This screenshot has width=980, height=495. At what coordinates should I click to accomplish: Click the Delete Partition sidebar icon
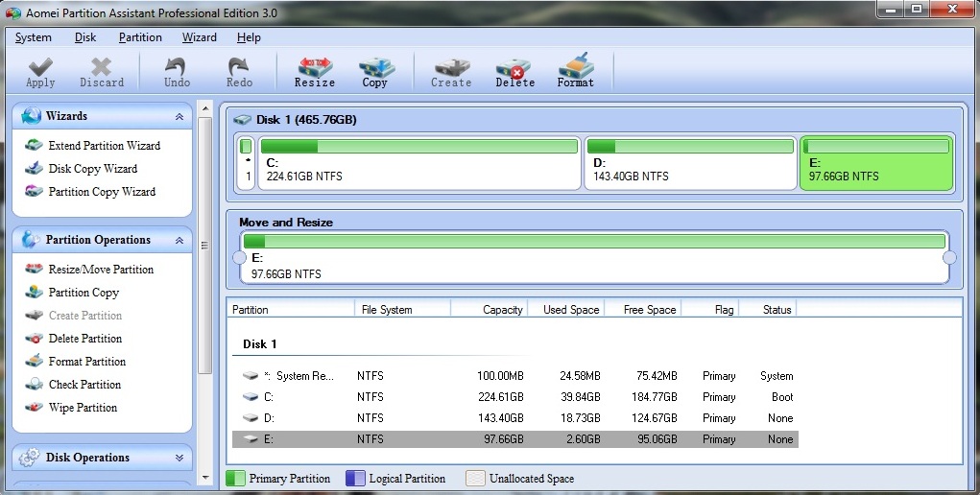34,339
